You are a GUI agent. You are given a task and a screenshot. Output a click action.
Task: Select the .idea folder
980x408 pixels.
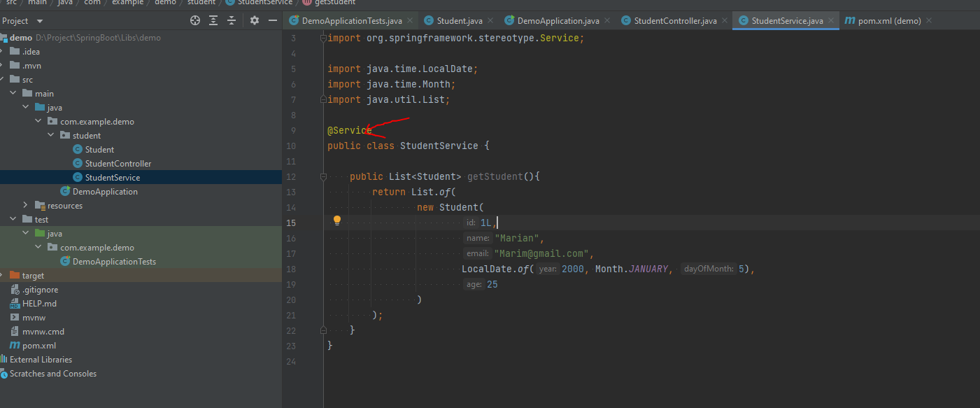point(31,52)
